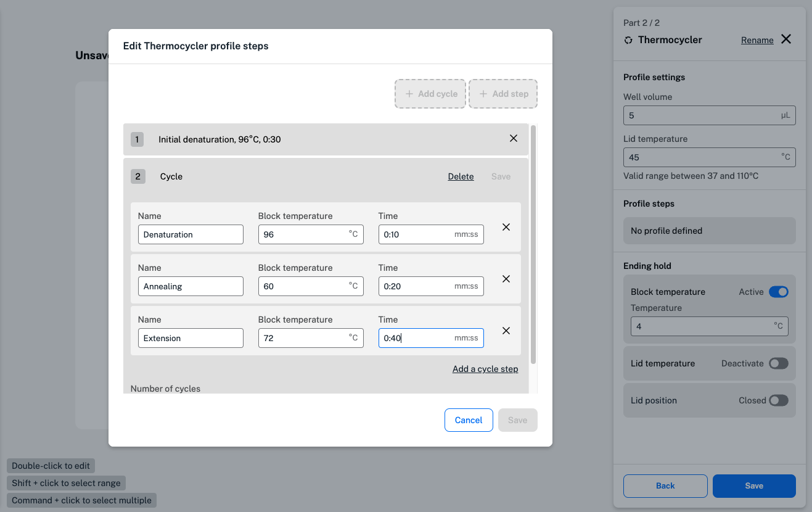Click the Annealing name input field
The height and width of the screenshot is (512, 812).
coord(191,286)
